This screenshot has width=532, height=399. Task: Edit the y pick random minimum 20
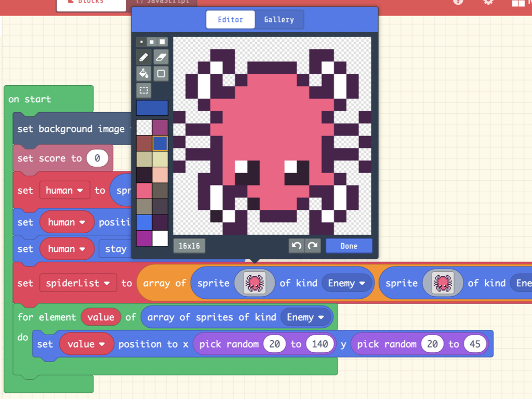[x=432, y=344]
